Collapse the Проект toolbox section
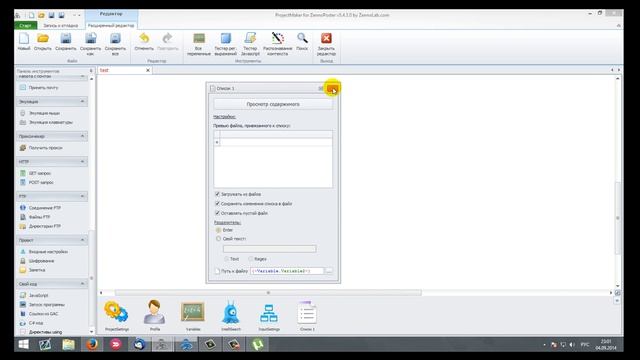The width and height of the screenshot is (640, 360). coord(82,240)
